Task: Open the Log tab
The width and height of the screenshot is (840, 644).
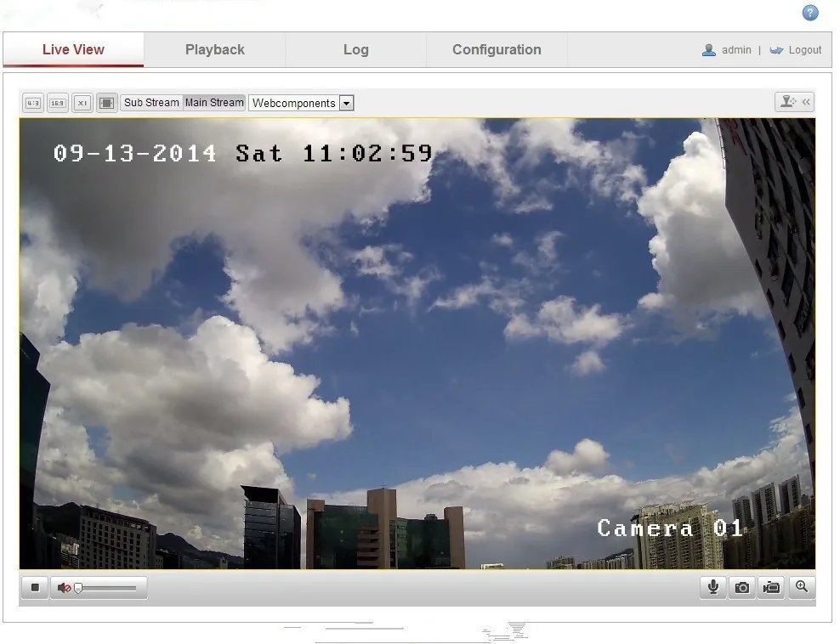Action: pos(355,49)
